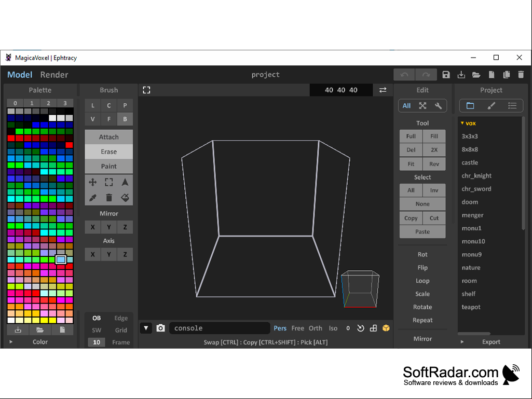This screenshot has height=399, width=532.
Task: Select the Orth camera mode
Action: [315, 328]
